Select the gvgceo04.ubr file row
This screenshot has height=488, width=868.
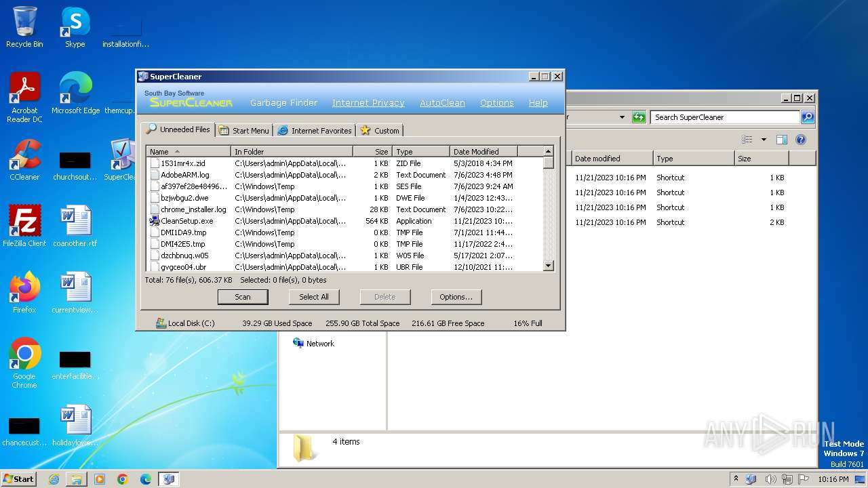click(x=344, y=267)
